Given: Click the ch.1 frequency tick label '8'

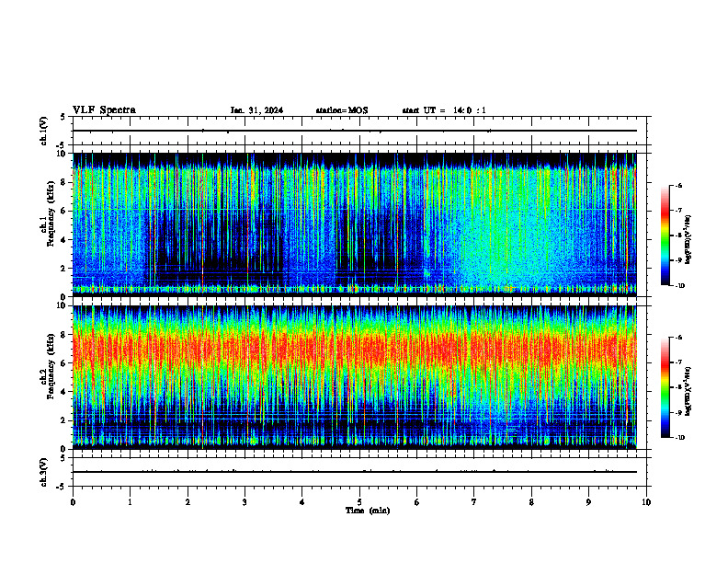Looking at the screenshot, I should 64,182.
